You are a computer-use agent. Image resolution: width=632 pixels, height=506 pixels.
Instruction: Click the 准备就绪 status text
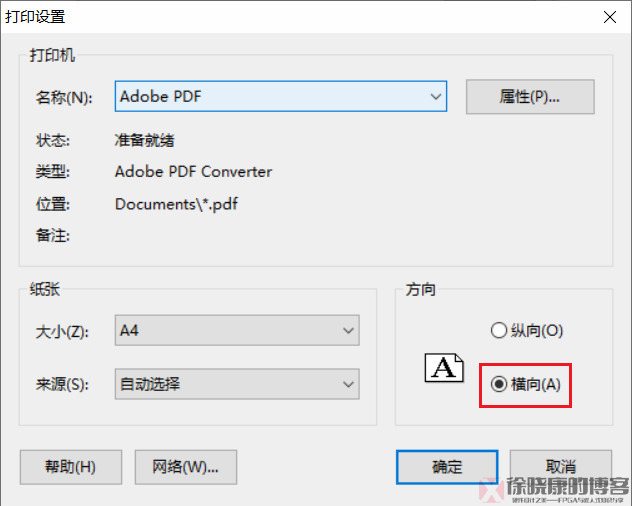[x=145, y=140]
